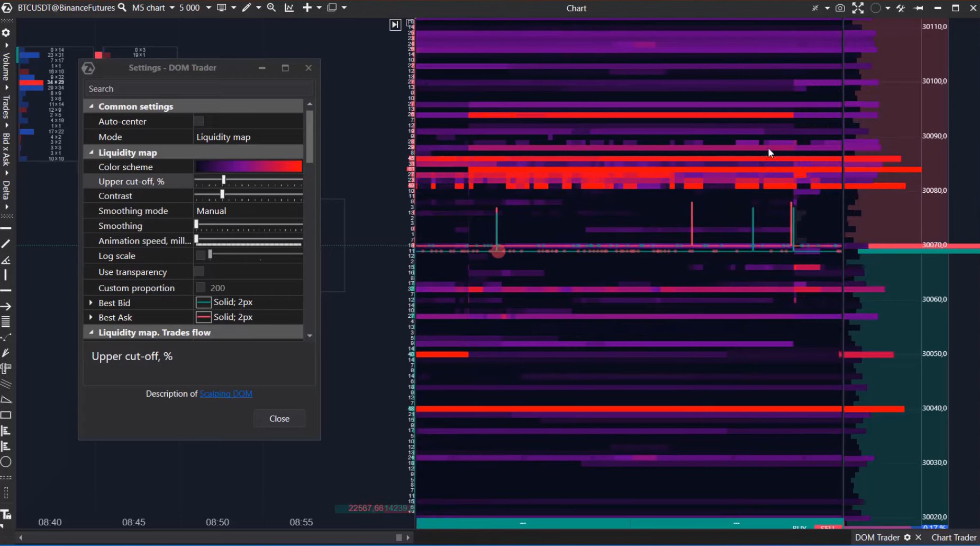
Task: Switch to the Chart Trader tab
Action: (954, 537)
